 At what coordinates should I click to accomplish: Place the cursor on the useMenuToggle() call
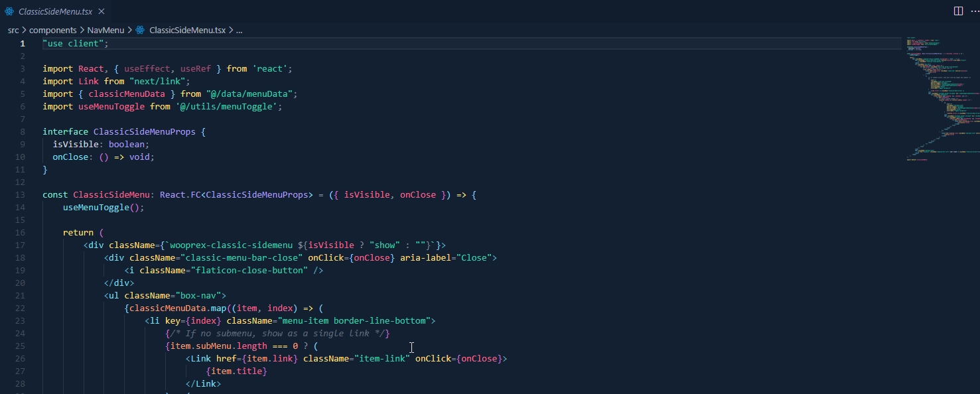[103, 208]
